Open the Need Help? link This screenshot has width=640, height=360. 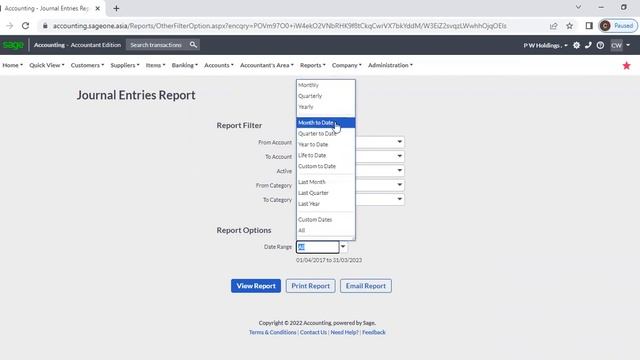pos(344,332)
